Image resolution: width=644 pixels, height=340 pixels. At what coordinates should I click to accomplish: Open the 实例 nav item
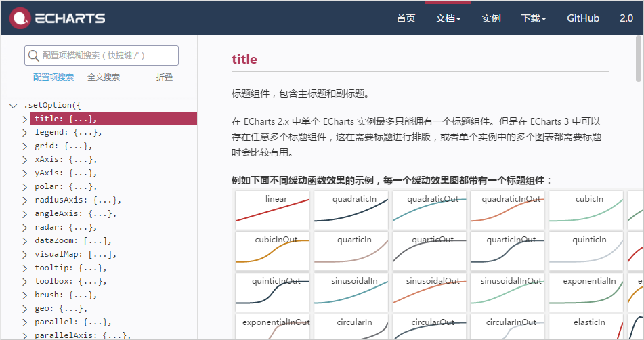click(491, 18)
